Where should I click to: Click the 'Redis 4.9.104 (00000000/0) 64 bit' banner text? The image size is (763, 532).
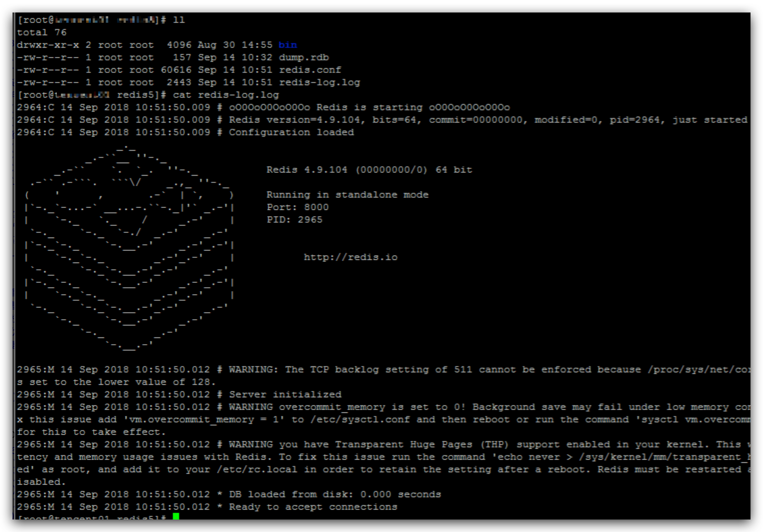tap(369, 170)
